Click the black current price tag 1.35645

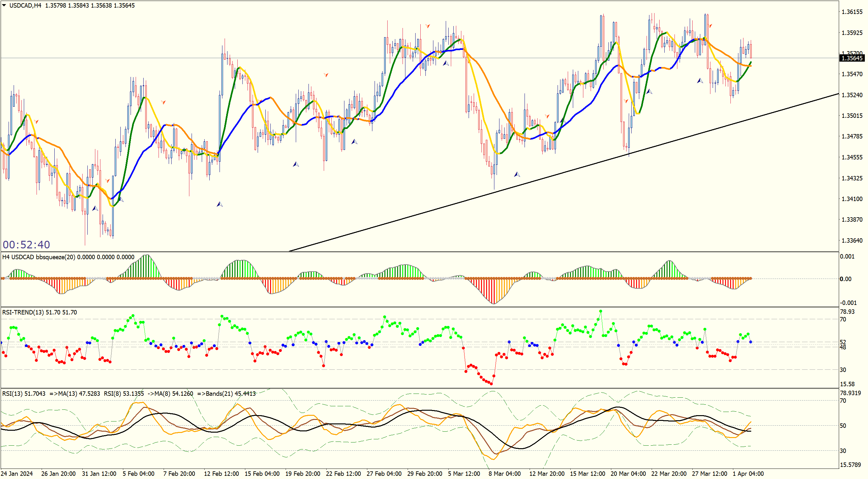pyautogui.click(x=852, y=58)
